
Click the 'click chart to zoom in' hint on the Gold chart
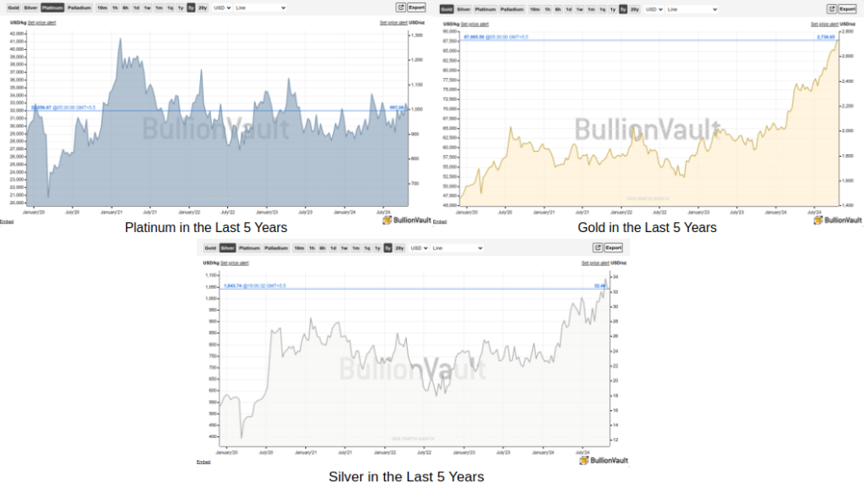tap(648, 198)
